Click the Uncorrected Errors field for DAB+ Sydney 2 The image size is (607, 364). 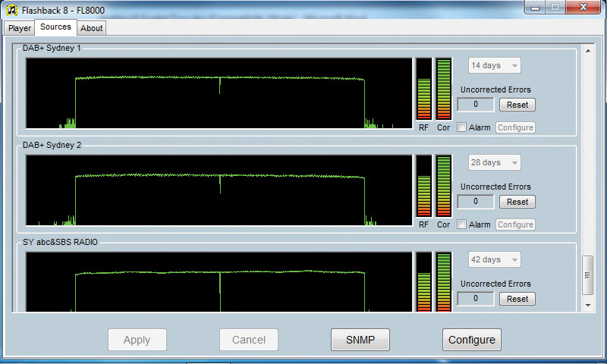coord(476,202)
